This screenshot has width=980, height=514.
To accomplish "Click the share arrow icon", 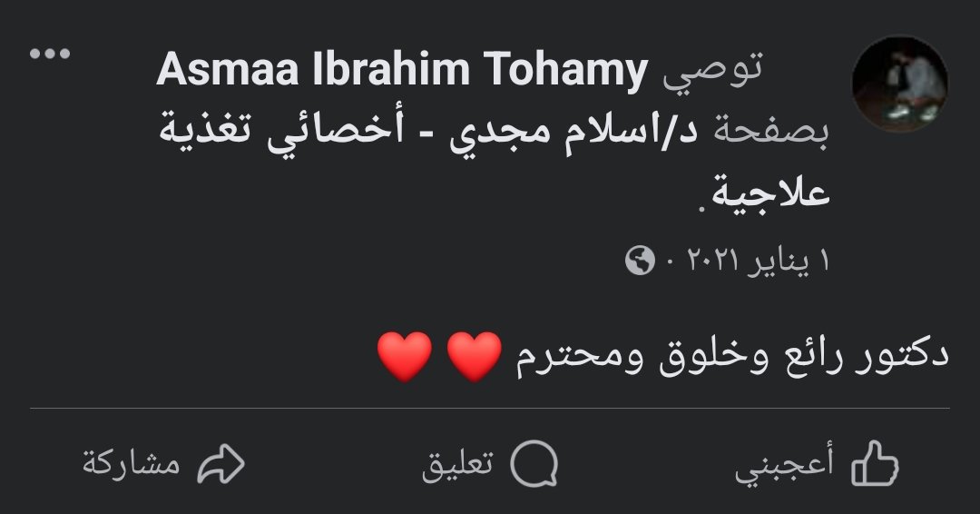I will coord(222,467).
